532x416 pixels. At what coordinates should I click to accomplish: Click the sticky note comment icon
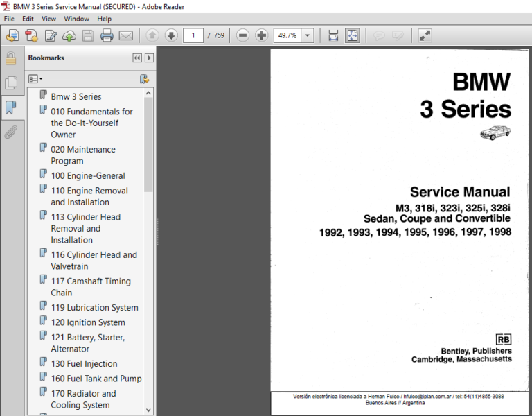379,35
